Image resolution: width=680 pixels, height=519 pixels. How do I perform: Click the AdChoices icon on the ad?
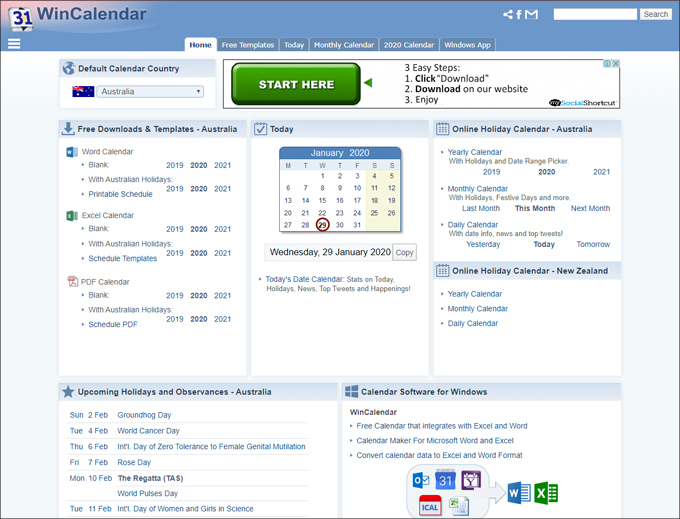(x=606, y=65)
